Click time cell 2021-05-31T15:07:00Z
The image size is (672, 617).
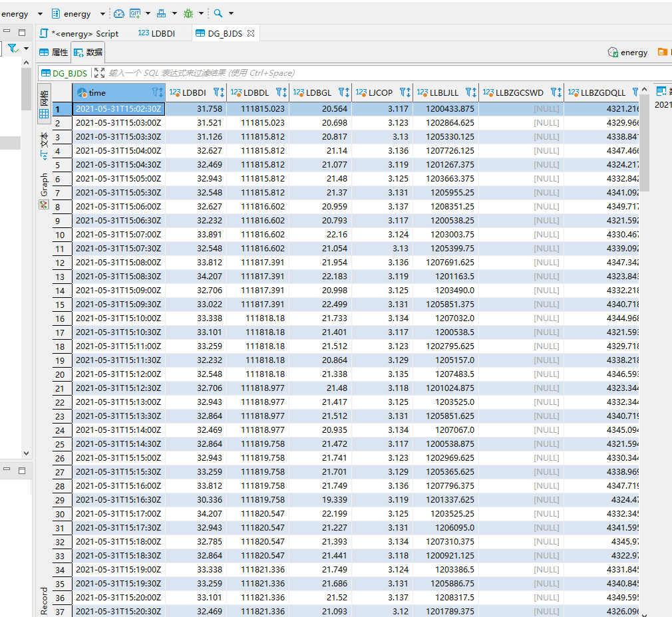tap(118, 235)
